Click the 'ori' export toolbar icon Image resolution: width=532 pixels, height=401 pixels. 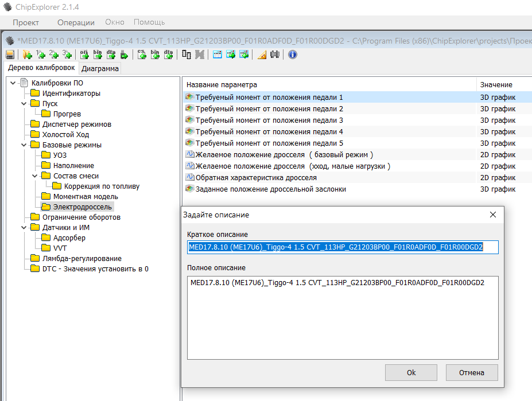click(84, 54)
